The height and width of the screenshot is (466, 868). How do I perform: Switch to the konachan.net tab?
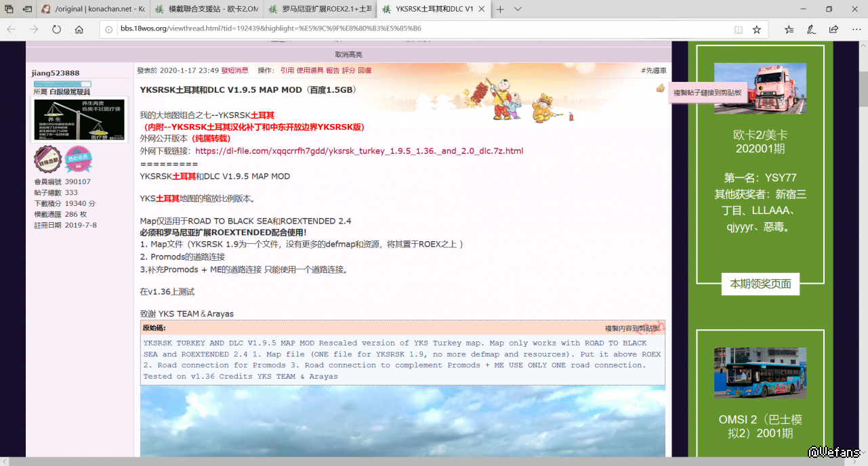92,9
